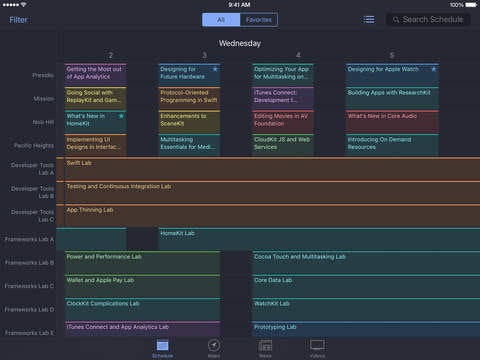The height and width of the screenshot is (360, 480).
Task: Open Cocoa Touch and Multitasking Lab
Action: click(x=366, y=262)
